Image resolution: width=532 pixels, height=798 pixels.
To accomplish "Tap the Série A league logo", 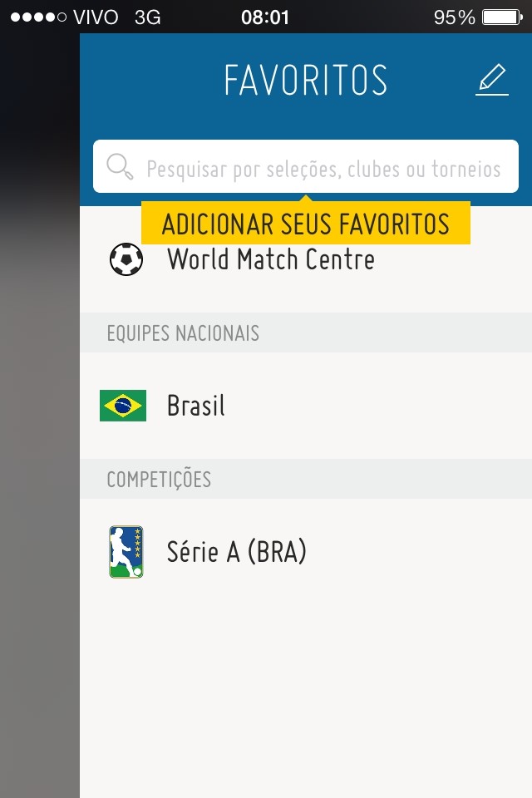I will pos(126,552).
